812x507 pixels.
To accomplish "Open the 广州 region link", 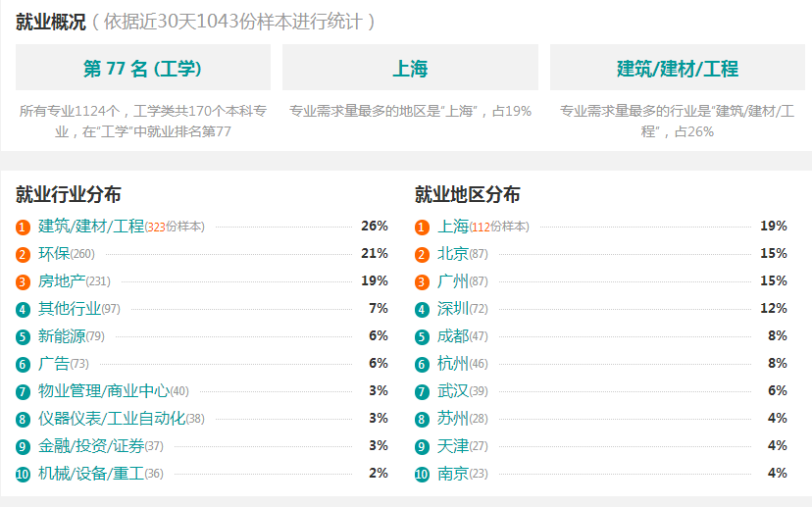I will click(453, 281).
